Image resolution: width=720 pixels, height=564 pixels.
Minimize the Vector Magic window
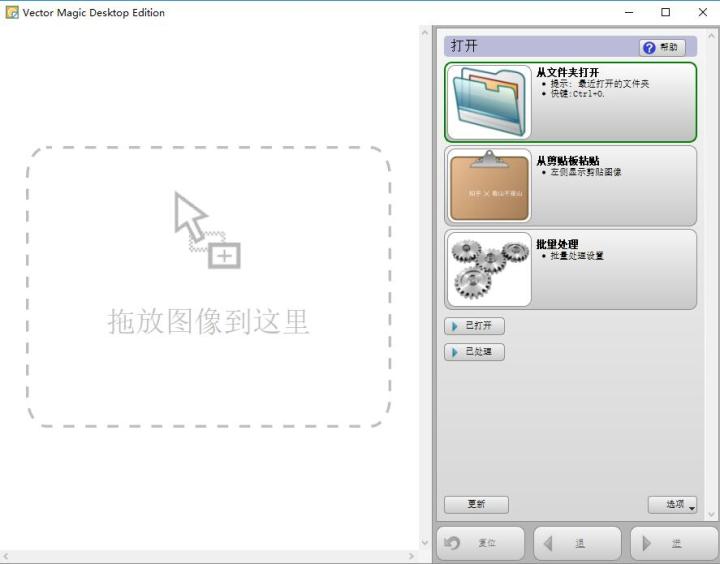click(x=629, y=12)
